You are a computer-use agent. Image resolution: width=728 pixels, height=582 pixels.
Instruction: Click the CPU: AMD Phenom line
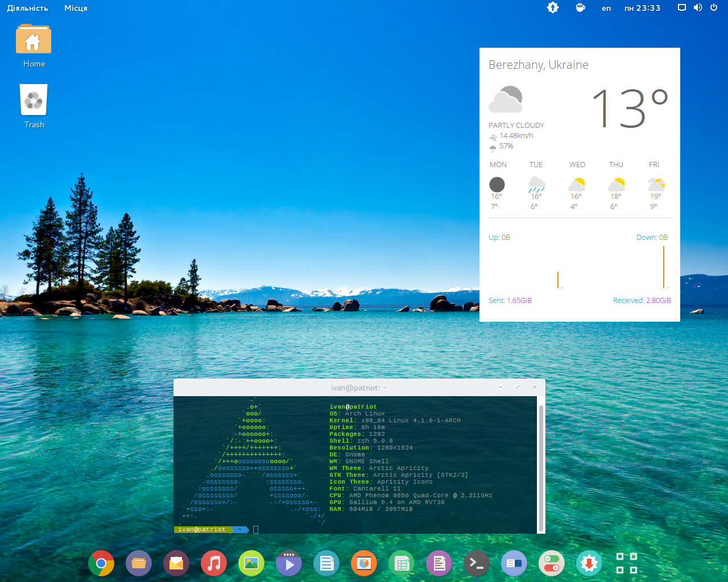(411, 496)
